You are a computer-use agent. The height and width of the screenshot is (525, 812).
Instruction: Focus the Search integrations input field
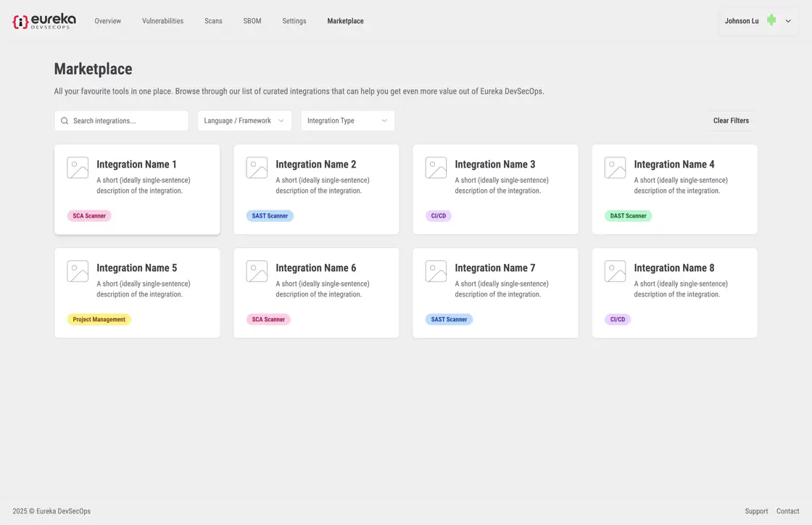tap(127, 121)
